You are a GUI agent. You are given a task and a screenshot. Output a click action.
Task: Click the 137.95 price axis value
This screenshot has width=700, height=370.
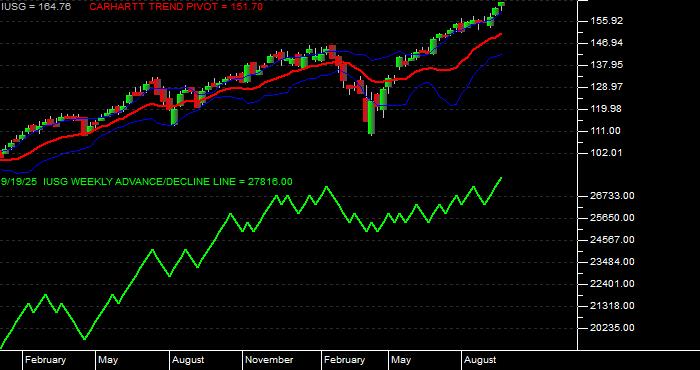point(607,65)
